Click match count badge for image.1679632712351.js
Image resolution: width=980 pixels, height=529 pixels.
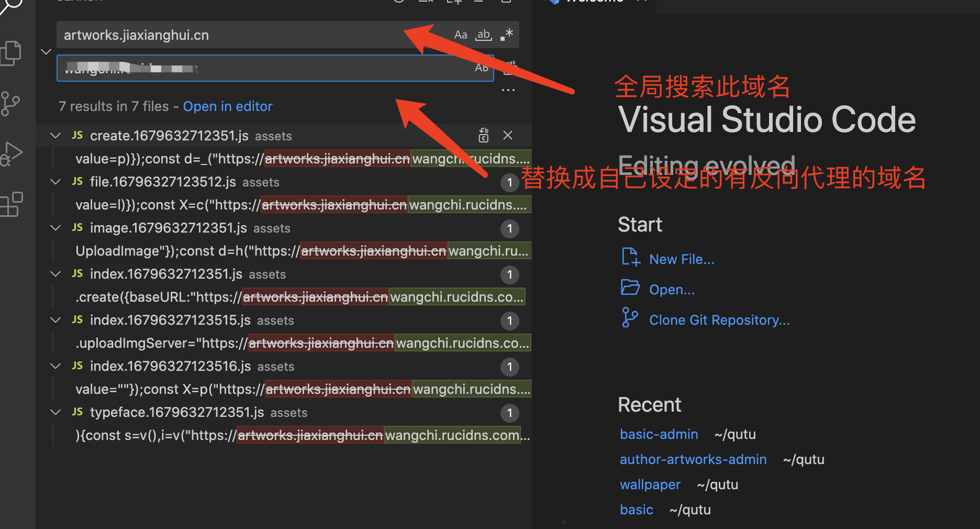tap(509, 228)
